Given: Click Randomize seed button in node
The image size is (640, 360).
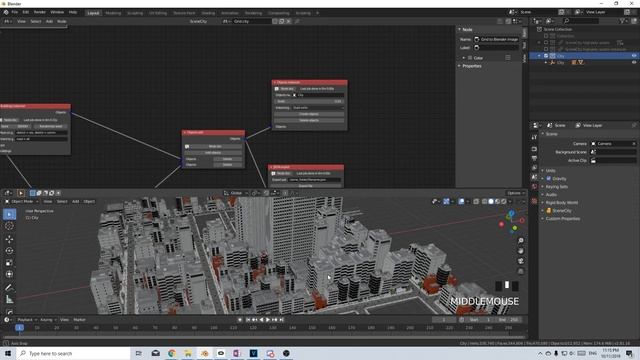Looking at the screenshot, I should [x=51, y=127].
